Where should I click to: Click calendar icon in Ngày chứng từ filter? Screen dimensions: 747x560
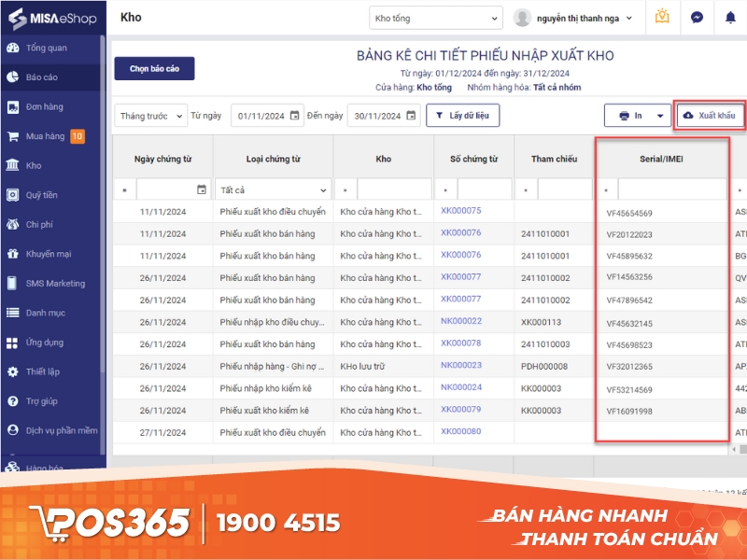(202, 189)
